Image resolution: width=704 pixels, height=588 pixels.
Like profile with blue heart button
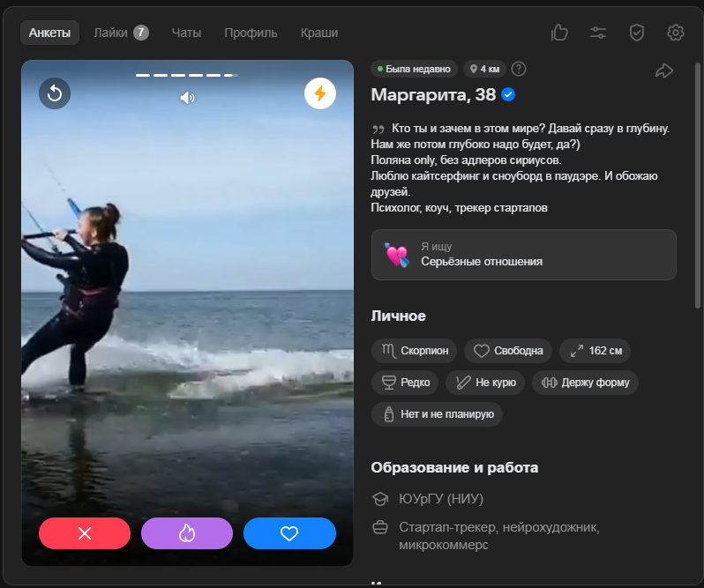pos(289,533)
